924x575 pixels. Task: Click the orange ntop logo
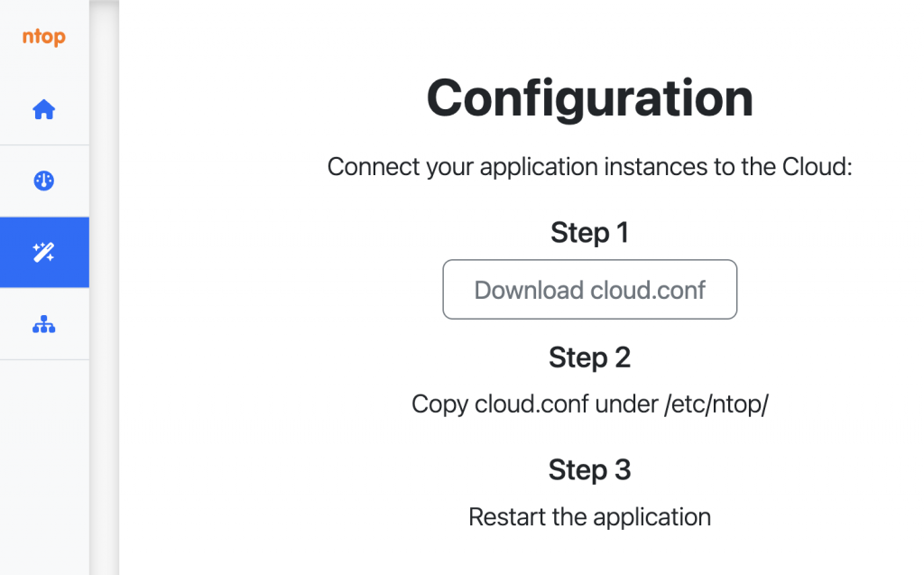(x=43, y=37)
